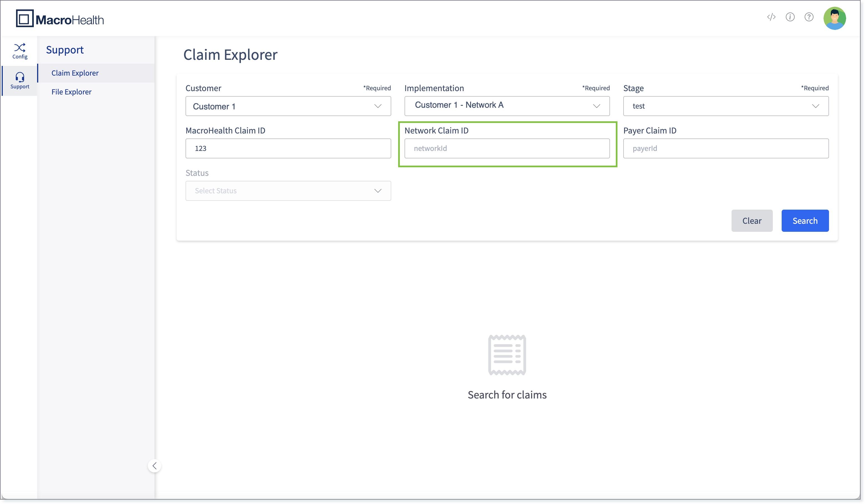Image resolution: width=865 pixels, height=504 pixels.
Task: Click the 'Stage' field label
Action: 633,88
